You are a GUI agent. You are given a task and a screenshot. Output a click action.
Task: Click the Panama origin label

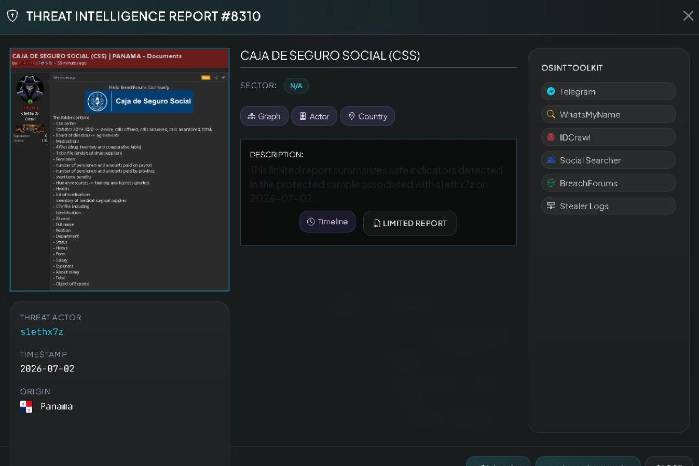point(56,407)
